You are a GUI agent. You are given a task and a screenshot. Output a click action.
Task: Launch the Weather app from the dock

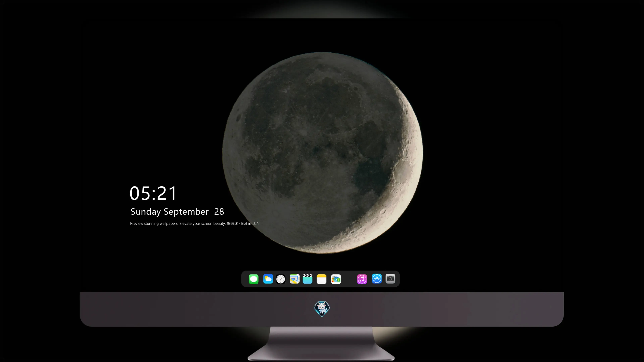268,279
